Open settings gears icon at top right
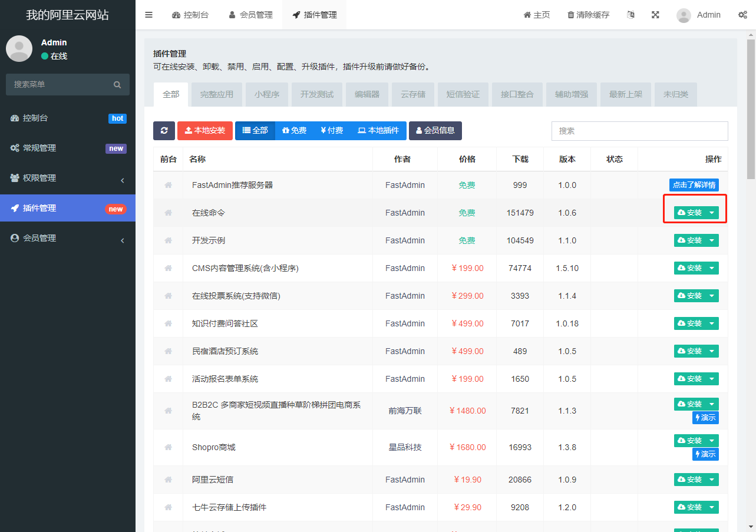The image size is (756, 532). click(742, 15)
